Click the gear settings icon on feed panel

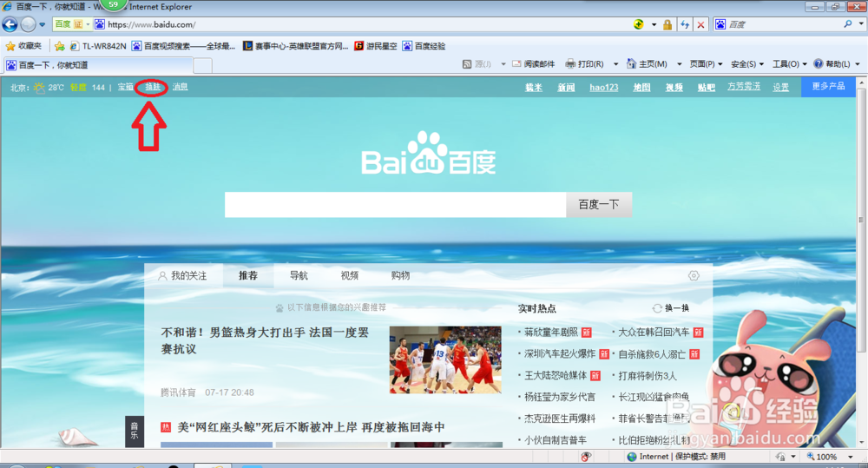[694, 276]
